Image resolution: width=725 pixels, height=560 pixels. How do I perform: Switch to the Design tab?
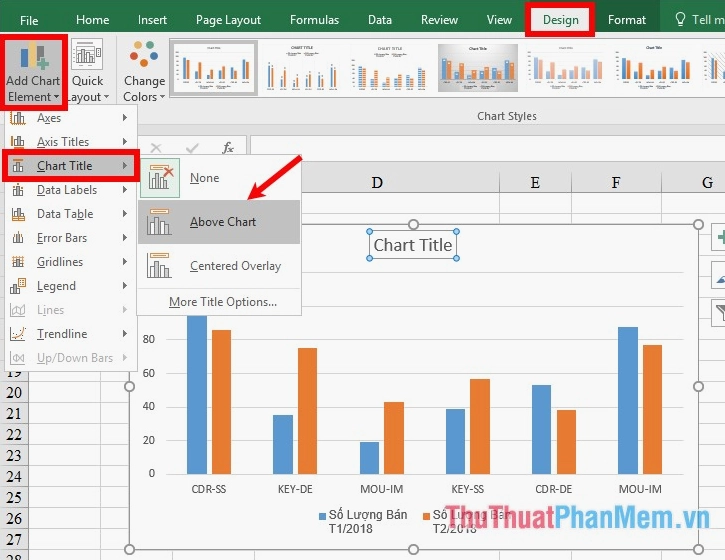click(560, 20)
